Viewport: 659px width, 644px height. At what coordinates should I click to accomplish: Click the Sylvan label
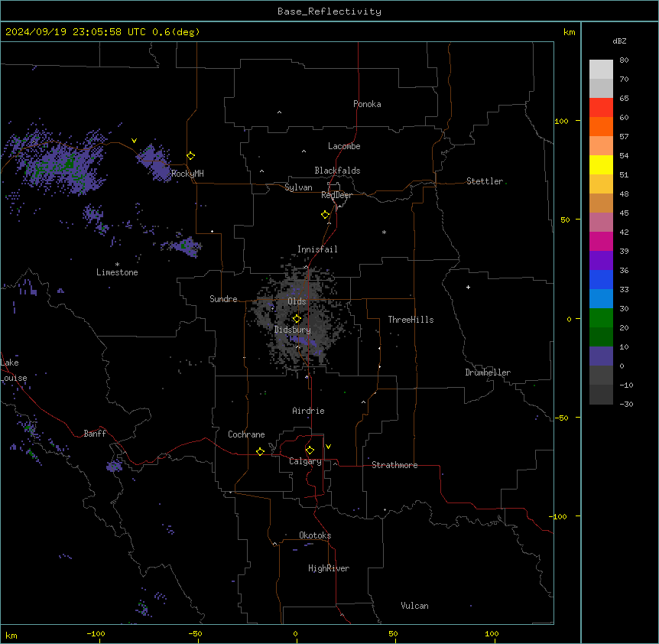point(298,187)
